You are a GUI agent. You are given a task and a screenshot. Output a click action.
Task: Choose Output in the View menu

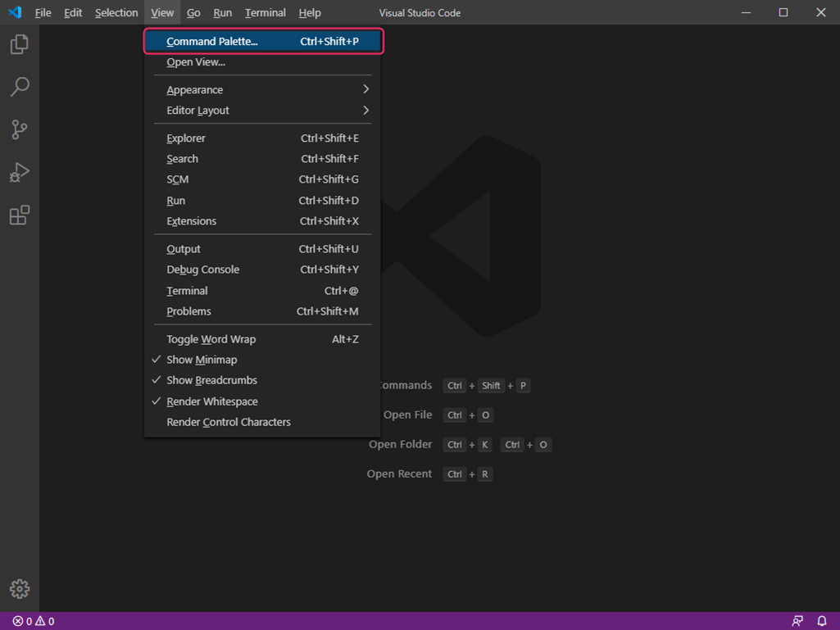click(x=262, y=249)
